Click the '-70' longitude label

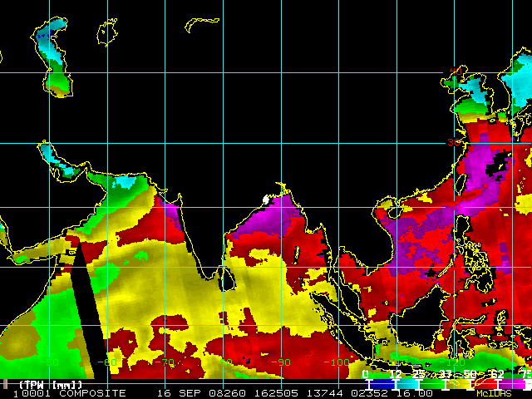click(x=165, y=362)
